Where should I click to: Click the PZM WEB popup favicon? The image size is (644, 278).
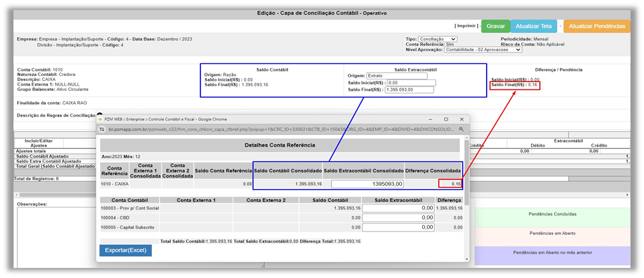point(102,118)
